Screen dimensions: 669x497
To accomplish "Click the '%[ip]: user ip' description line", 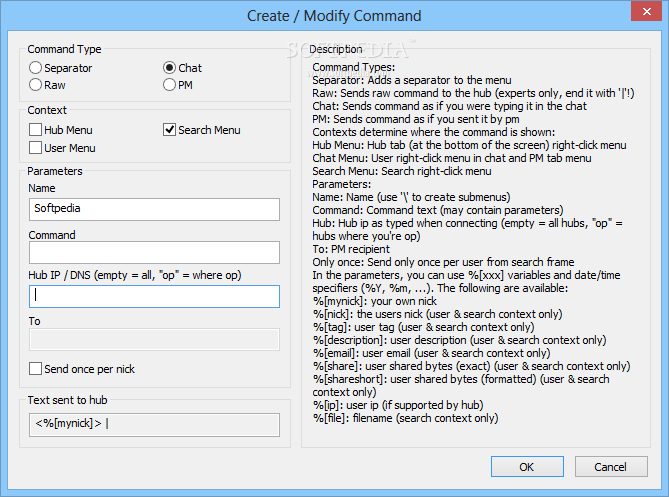I will coord(398,405).
